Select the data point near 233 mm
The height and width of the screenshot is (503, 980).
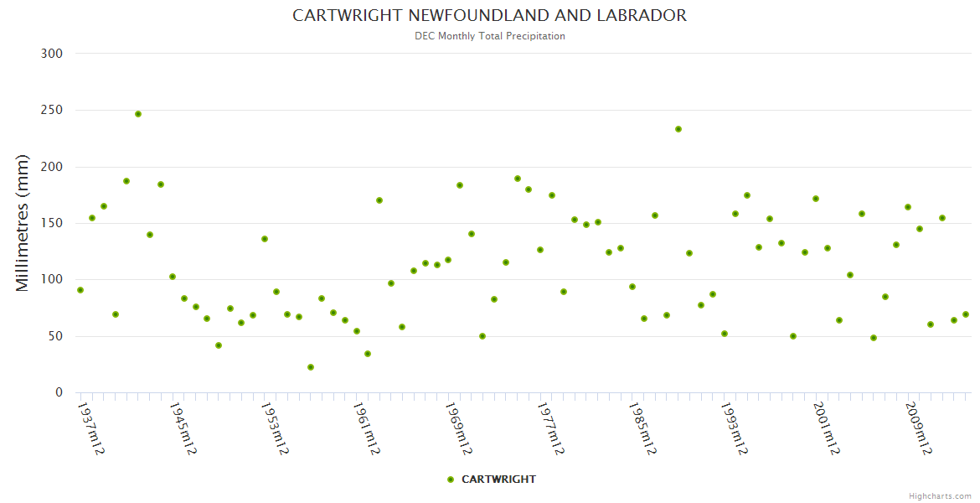(x=678, y=129)
